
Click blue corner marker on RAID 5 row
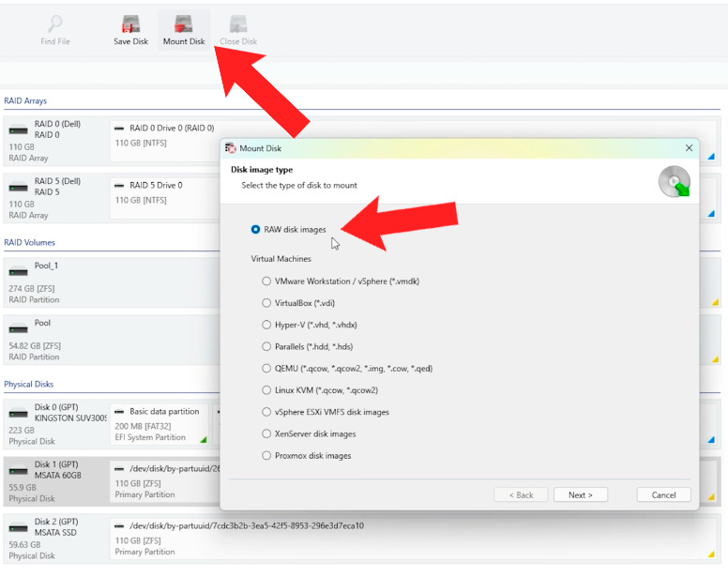pos(711,214)
